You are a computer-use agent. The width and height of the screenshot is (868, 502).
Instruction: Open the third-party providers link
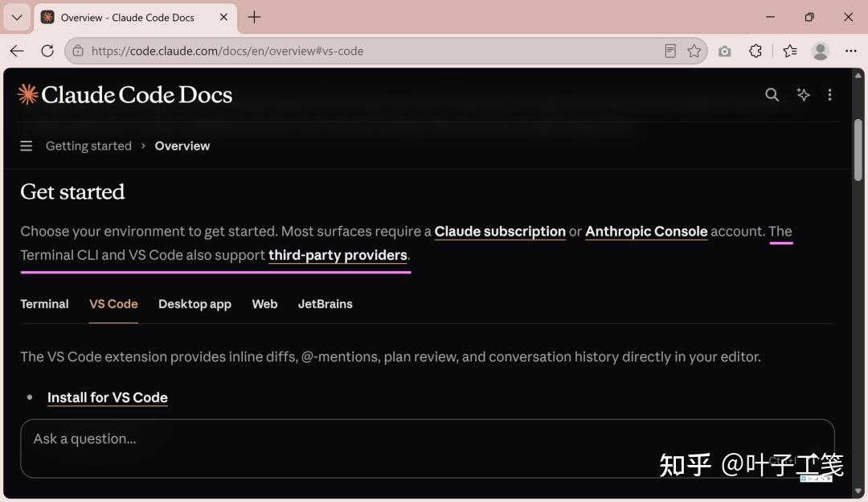(x=338, y=256)
